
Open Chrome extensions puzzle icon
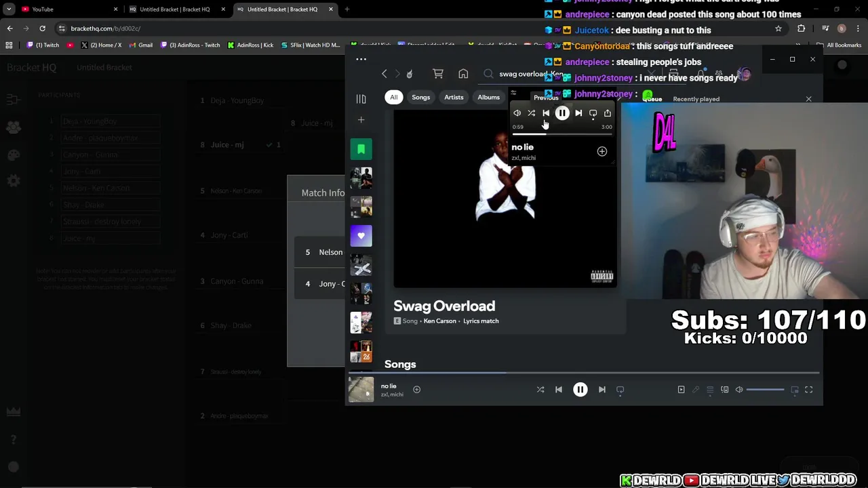tap(802, 28)
